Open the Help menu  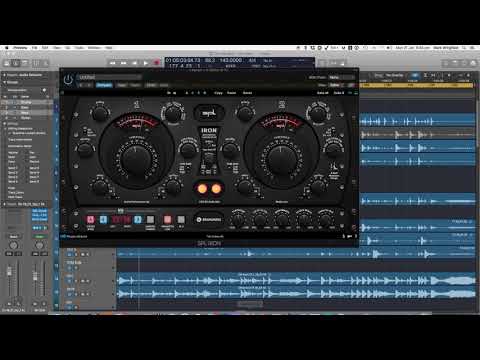[109, 48]
